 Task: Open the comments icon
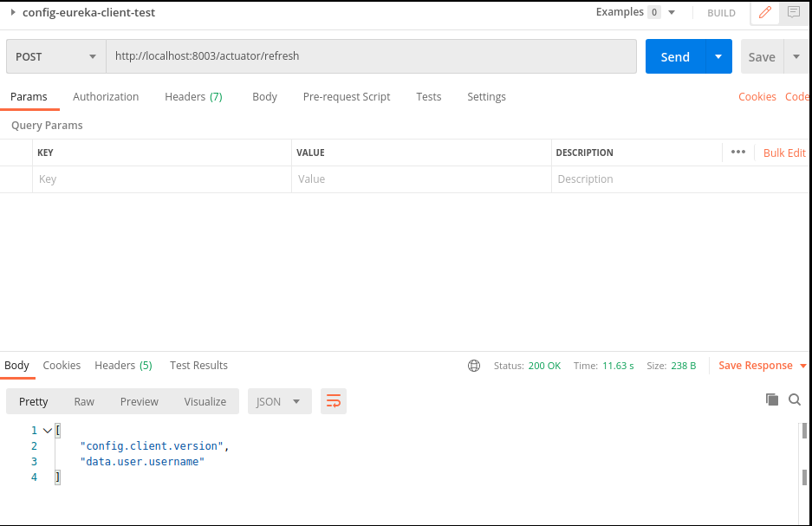(793, 12)
